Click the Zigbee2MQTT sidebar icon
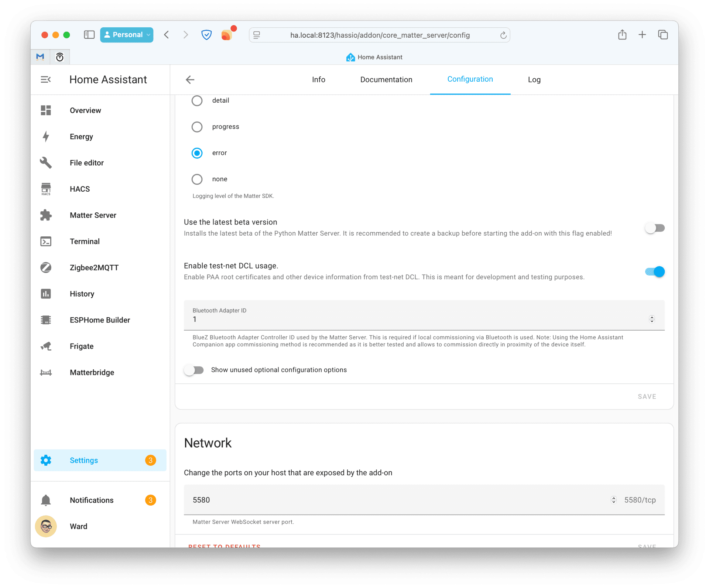Viewport: 709px width, 588px height. point(46,267)
